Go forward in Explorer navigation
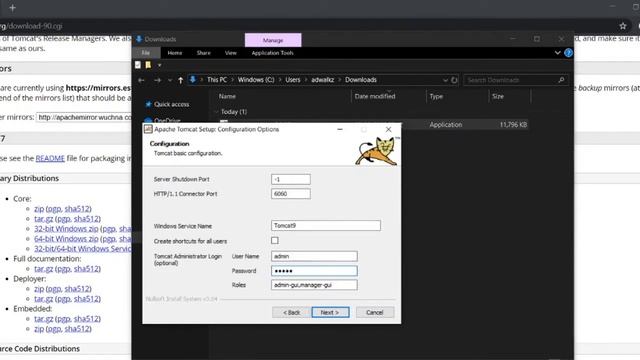 tap(158, 80)
